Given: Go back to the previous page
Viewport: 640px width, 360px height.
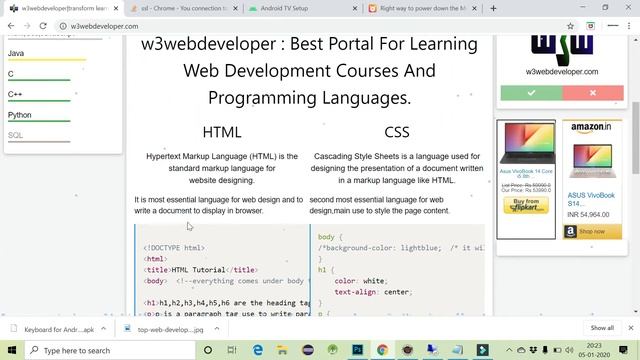Looking at the screenshot, I should 11,26.
